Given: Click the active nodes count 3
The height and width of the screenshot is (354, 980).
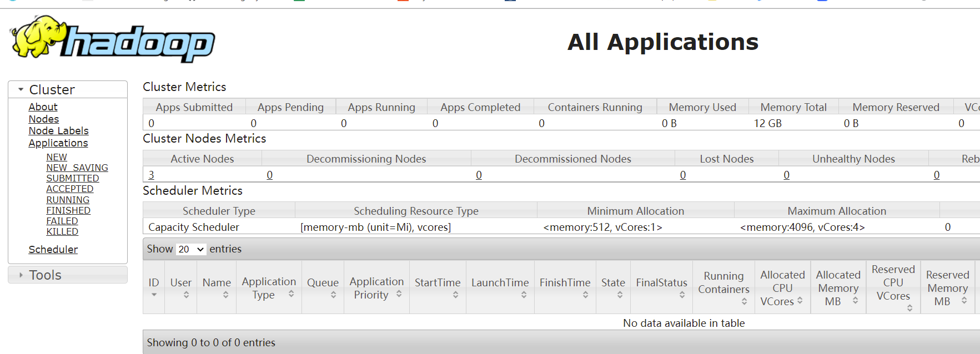Looking at the screenshot, I should [x=151, y=175].
